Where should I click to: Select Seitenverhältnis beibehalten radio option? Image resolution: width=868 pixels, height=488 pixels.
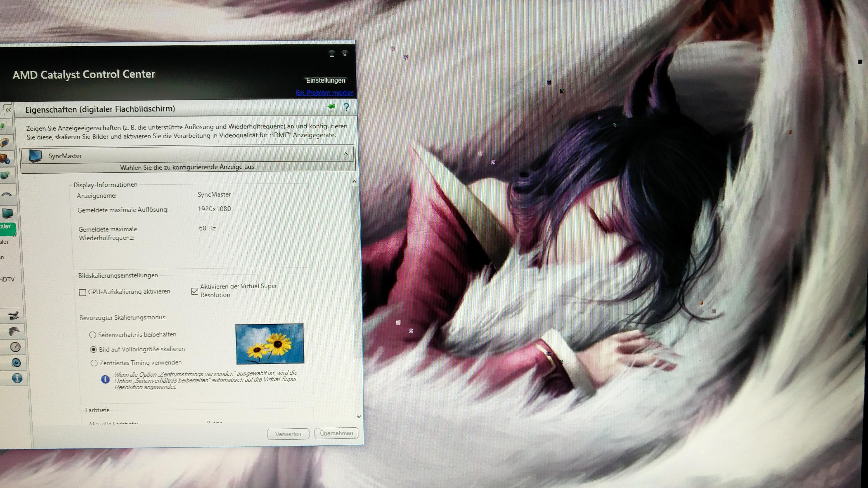(92, 335)
